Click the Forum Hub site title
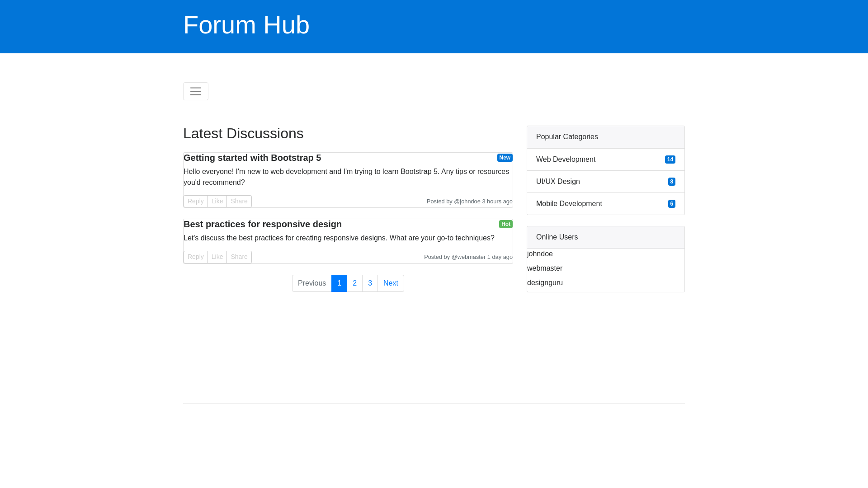This screenshot has width=868, height=488. tap(246, 25)
